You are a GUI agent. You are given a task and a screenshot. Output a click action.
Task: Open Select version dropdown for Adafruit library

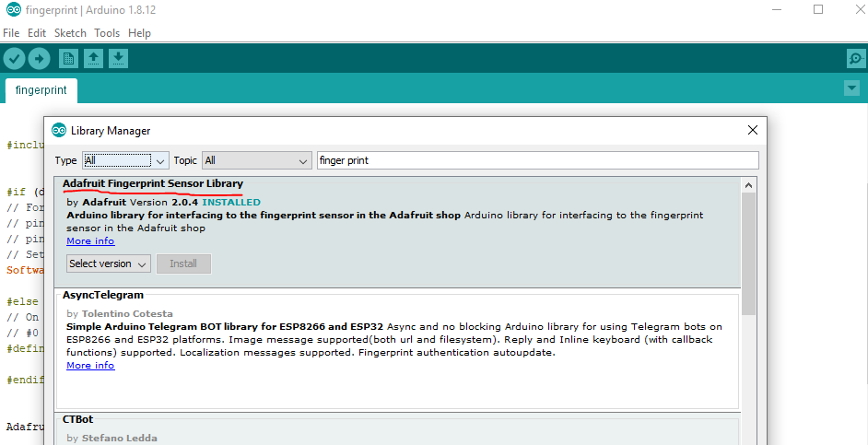coord(109,263)
